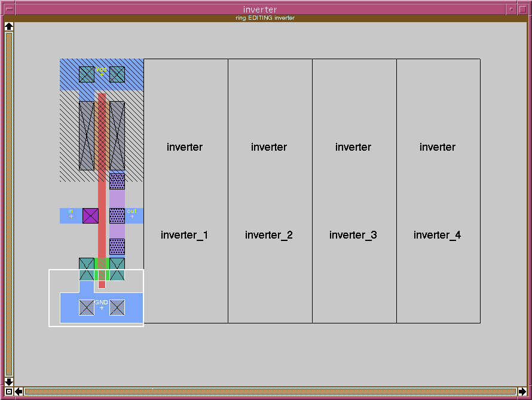532x400 pixels.
Task: Click the scroll left arrow button
Action: 19,392
